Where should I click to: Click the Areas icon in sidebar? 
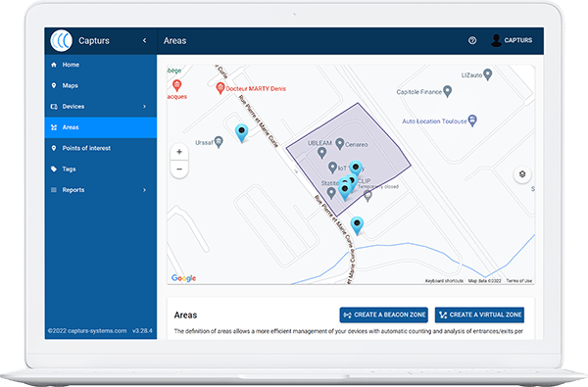(x=54, y=127)
